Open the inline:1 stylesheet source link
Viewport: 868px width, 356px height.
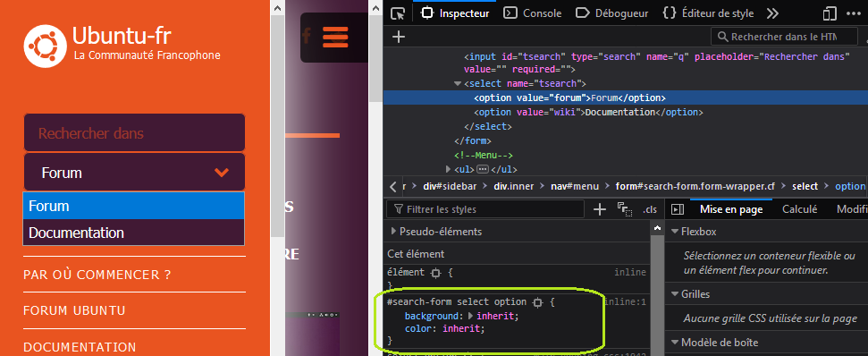(x=625, y=302)
